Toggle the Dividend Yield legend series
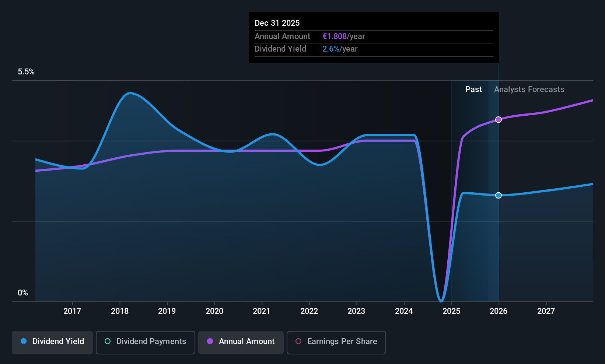 click(52, 342)
